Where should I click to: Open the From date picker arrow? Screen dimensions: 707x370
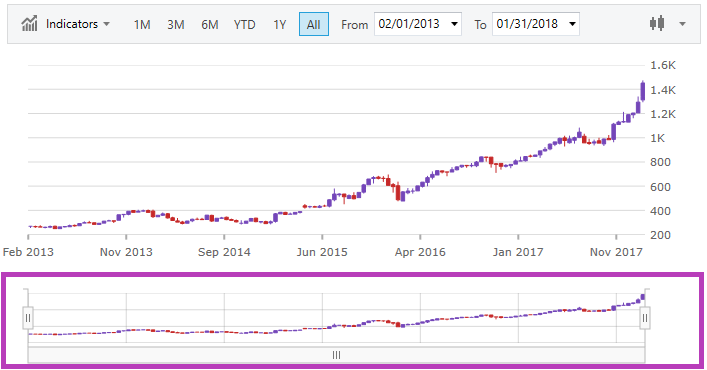[x=454, y=24]
